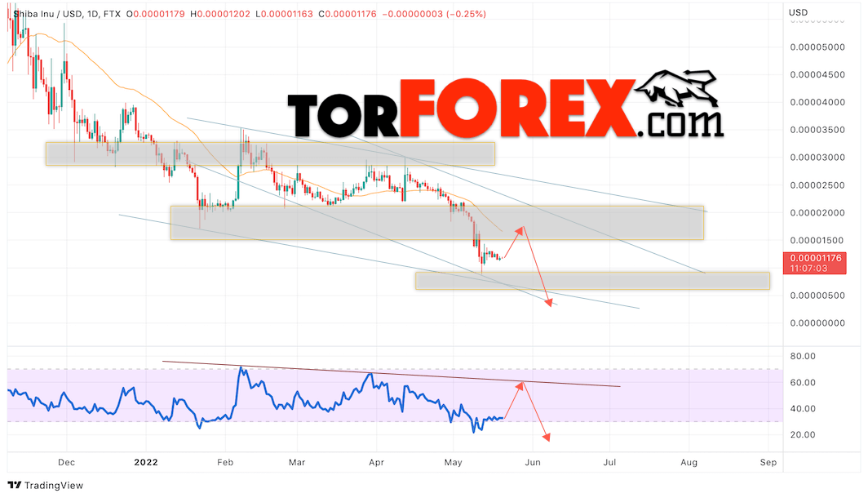Select the close value C0.00001176
The image size is (868, 498).
point(347,14)
